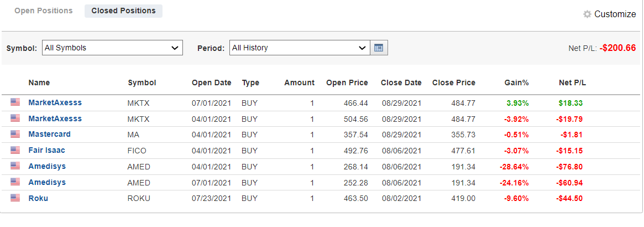Click the Close Price column header

[x=454, y=82]
